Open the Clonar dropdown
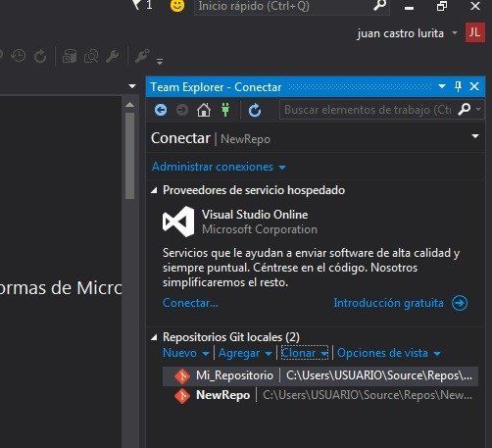 pos(305,353)
